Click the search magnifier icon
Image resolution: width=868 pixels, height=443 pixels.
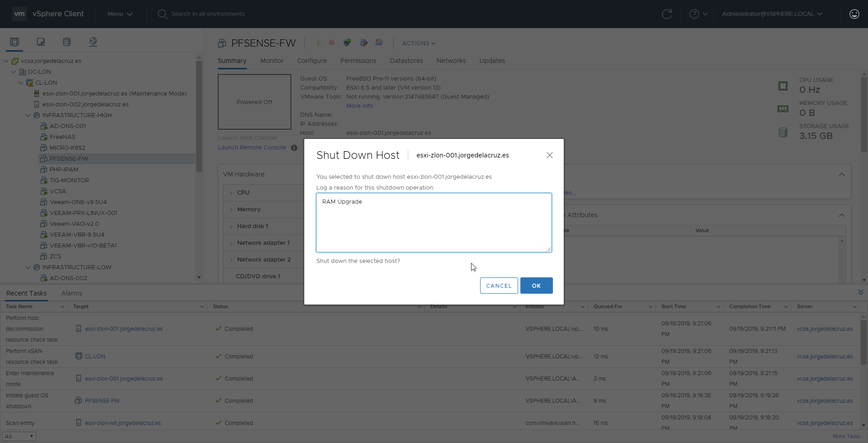[162, 14]
